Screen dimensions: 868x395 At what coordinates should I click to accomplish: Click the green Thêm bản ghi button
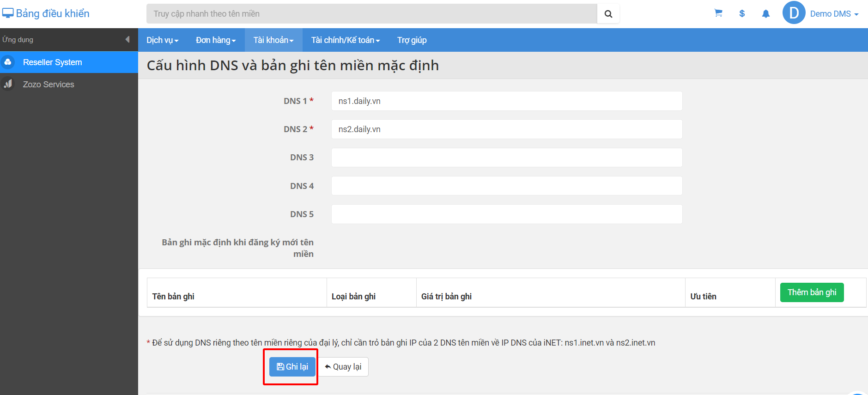pyautogui.click(x=812, y=292)
